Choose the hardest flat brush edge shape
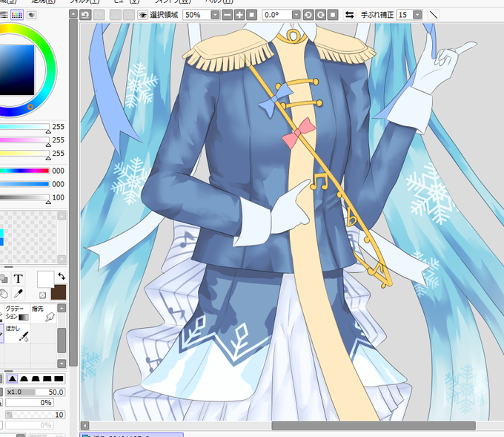This screenshot has height=437, width=504. point(59,378)
